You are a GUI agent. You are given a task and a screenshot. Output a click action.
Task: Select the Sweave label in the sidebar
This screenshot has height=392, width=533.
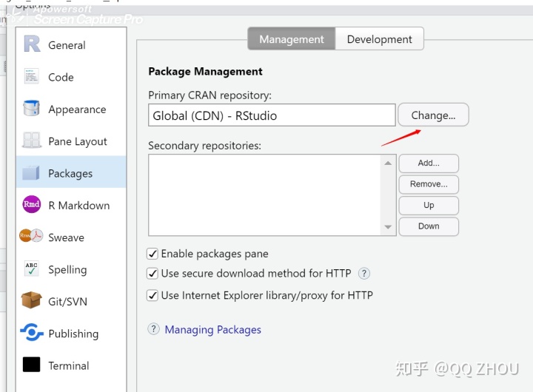(67, 237)
